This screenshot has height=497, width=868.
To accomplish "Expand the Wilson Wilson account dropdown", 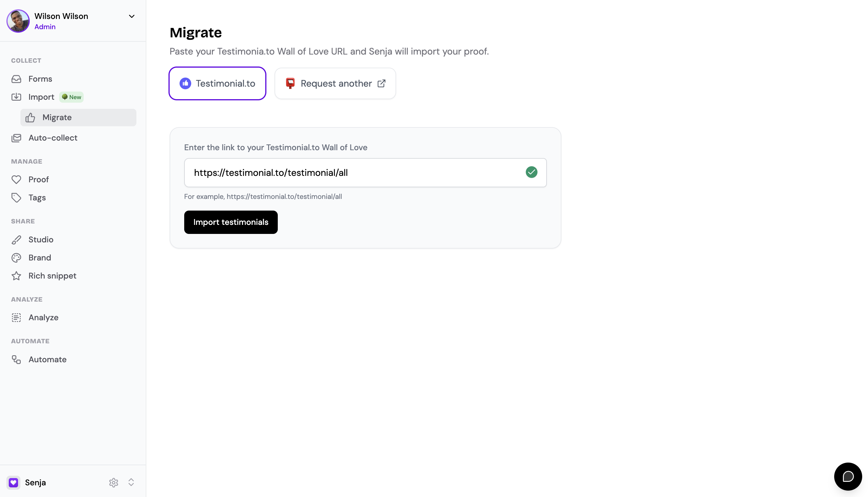I will pos(132,16).
